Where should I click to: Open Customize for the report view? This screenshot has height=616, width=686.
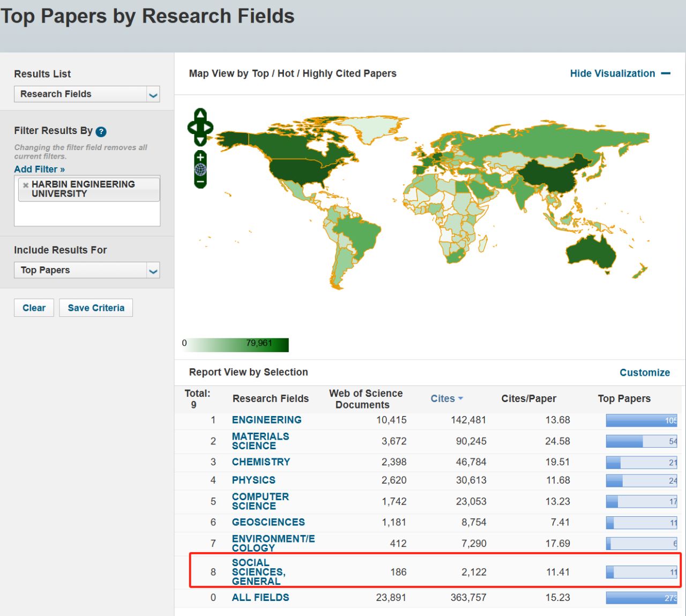pyautogui.click(x=644, y=373)
